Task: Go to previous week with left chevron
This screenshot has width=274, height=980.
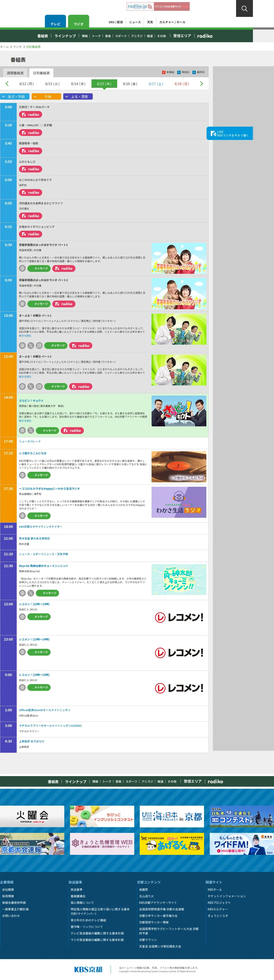Action: 7,84
